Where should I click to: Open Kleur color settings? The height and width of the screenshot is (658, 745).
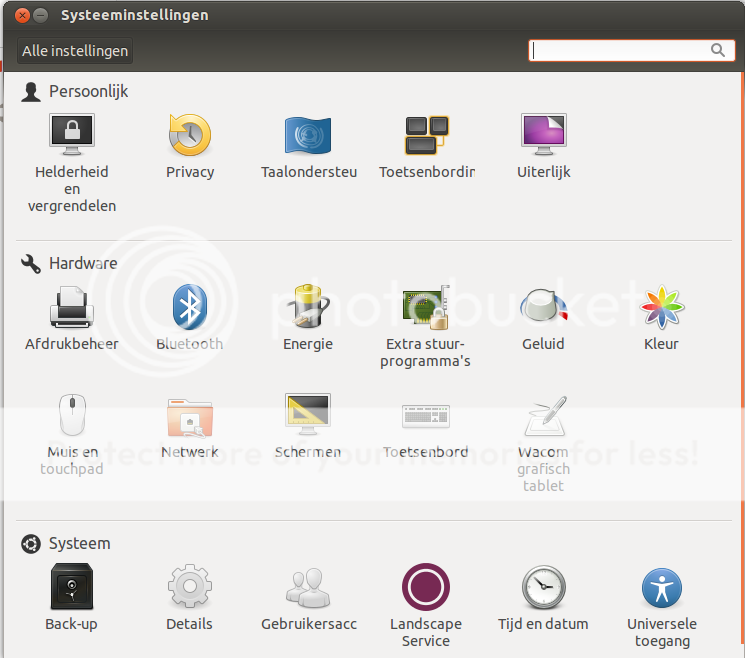[661, 308]
